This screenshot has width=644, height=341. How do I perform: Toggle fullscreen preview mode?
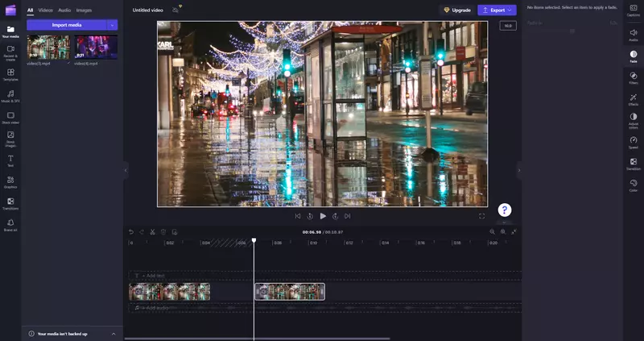tap(482, 216)
